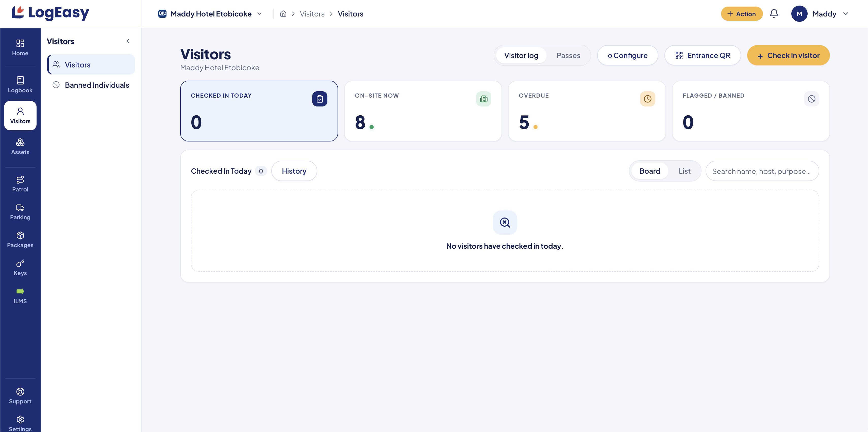Select Visitors icon in main sidebar
This screenshot has width=868, height=432.
20,116
